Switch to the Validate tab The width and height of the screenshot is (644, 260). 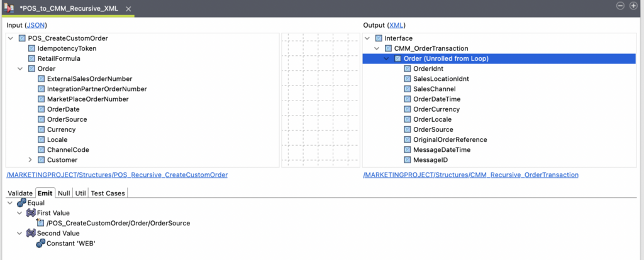pyautogui.click(x=19, y=193)
